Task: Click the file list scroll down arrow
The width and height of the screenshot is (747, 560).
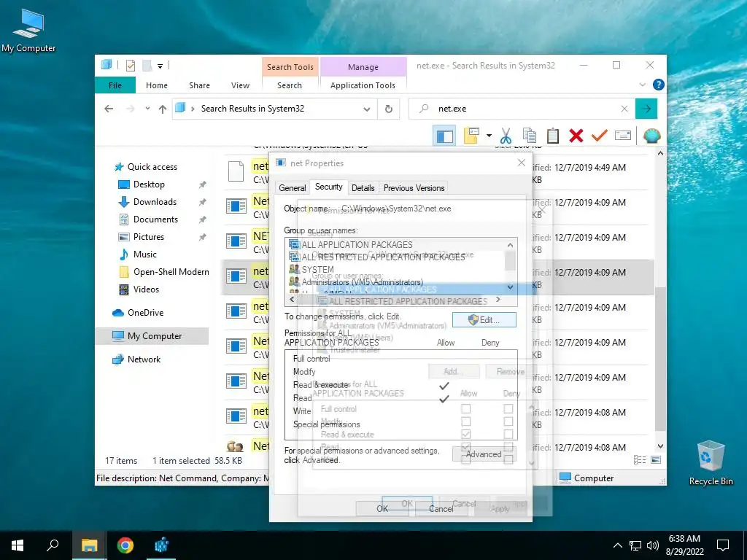Action: click(x=660, y=446)
